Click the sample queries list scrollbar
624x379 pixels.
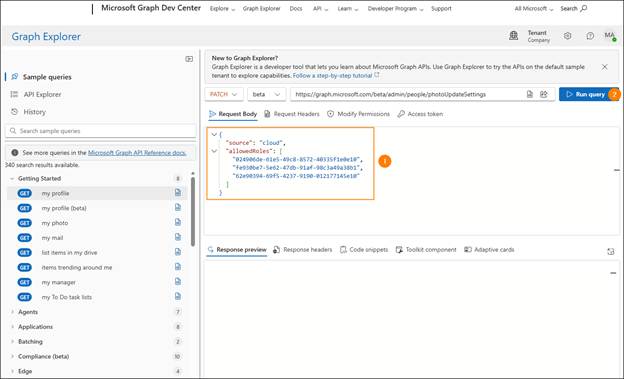pos(193,211)
